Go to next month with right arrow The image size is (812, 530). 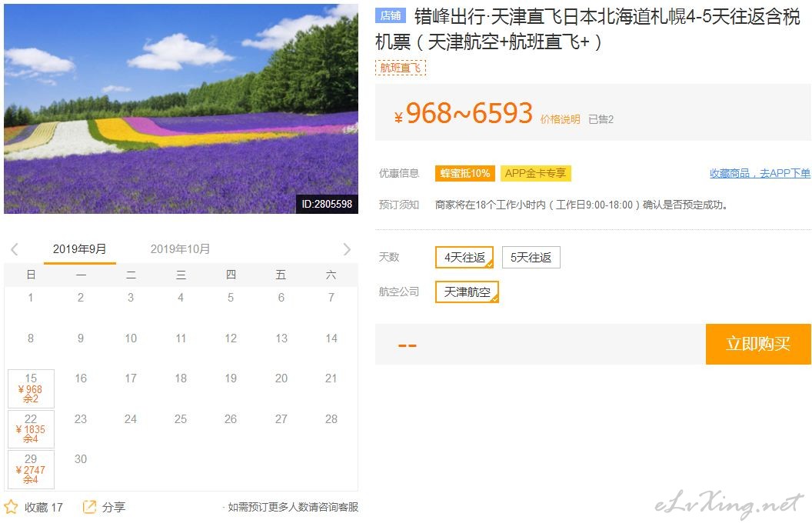click(347, 249)
